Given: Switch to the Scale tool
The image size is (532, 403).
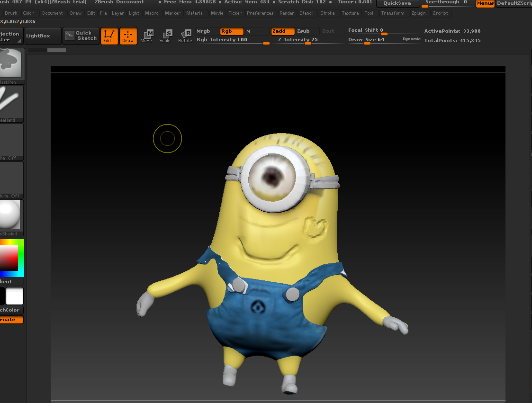Looking at the screenshot, I should pos(165,36).
